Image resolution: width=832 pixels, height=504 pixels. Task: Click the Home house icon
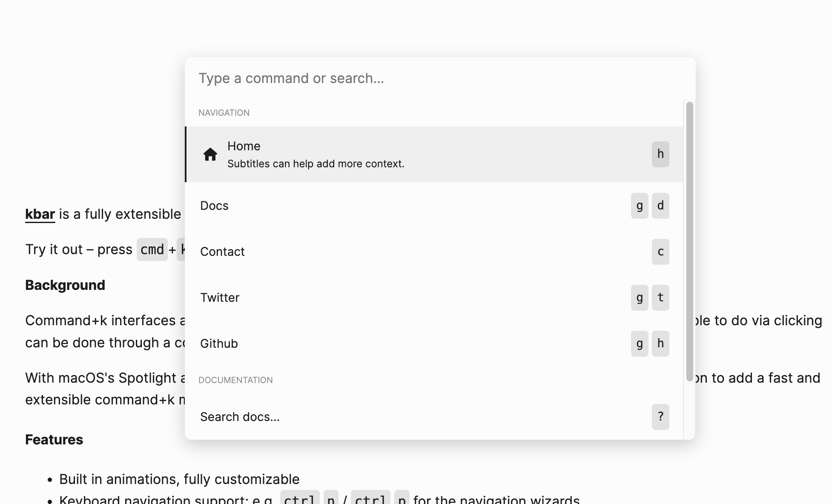[210, 155]
